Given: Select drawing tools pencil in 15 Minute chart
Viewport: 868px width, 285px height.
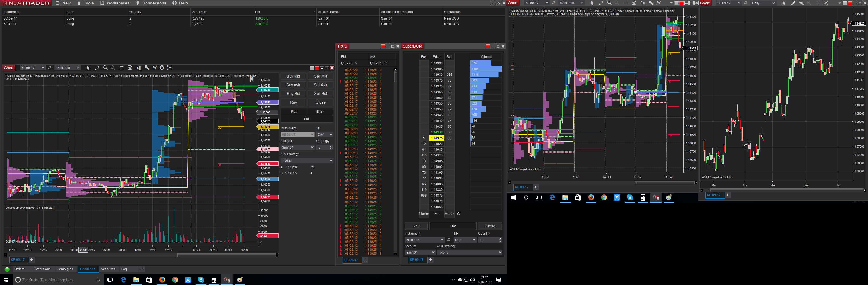Looking at the screenshot, I should pyautogui.click(x=97, y=68).
